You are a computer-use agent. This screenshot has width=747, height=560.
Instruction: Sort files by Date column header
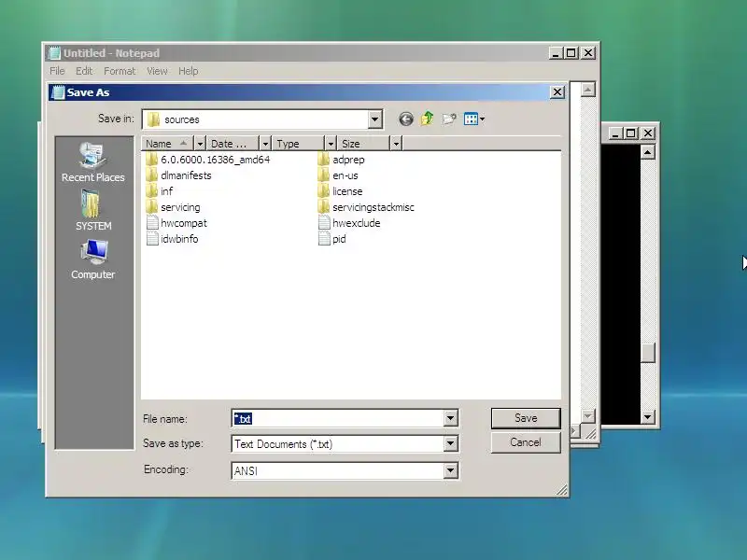tap(233, 144)
